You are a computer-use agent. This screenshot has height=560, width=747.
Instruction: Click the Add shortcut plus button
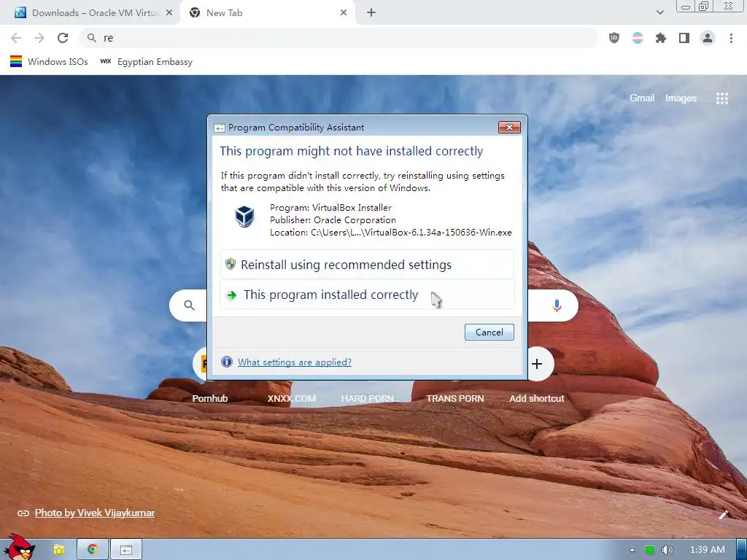(x=537, y=364)
